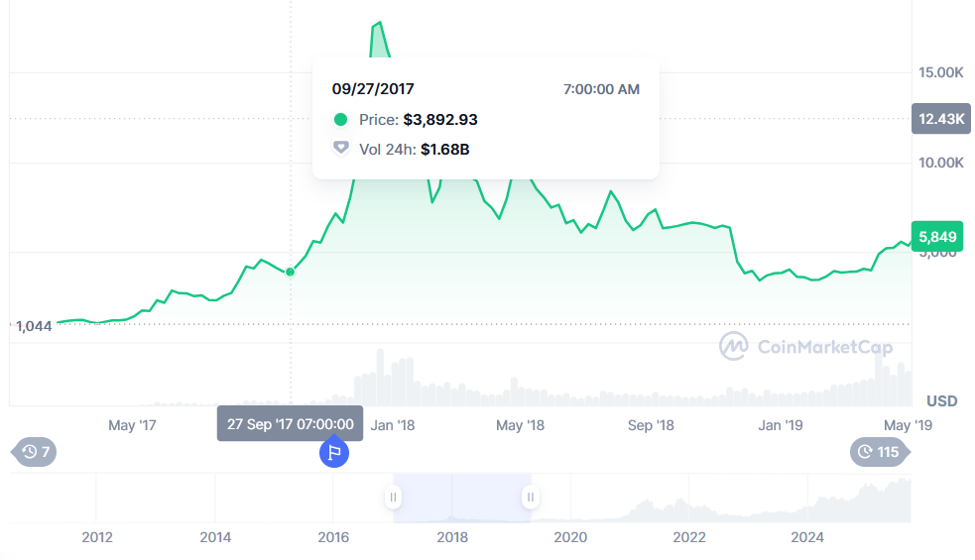The width and height of the screenshot is (975, 560).
Task: Click the 12.43K crosshair price label
Action: 940,119
